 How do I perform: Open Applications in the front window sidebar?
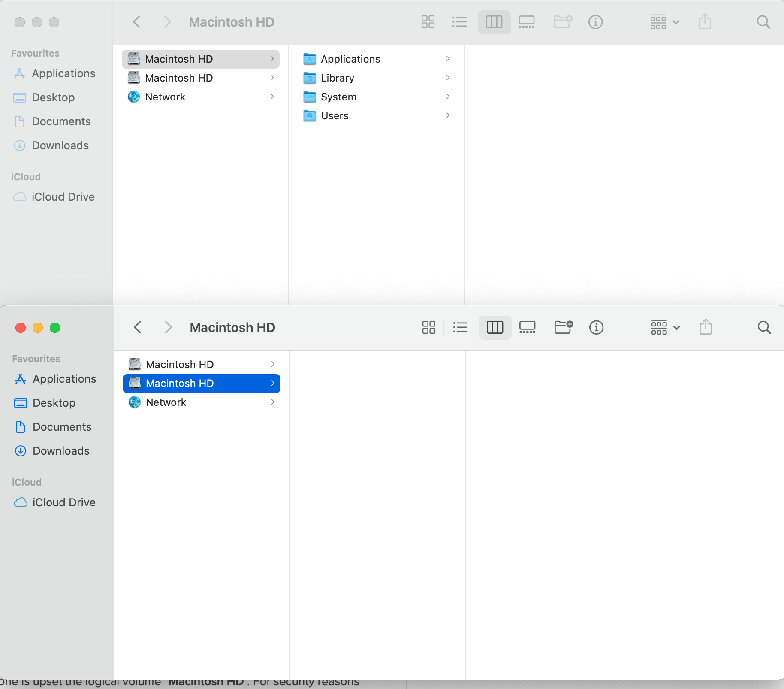pyautogui.click(x=55, y=379)
